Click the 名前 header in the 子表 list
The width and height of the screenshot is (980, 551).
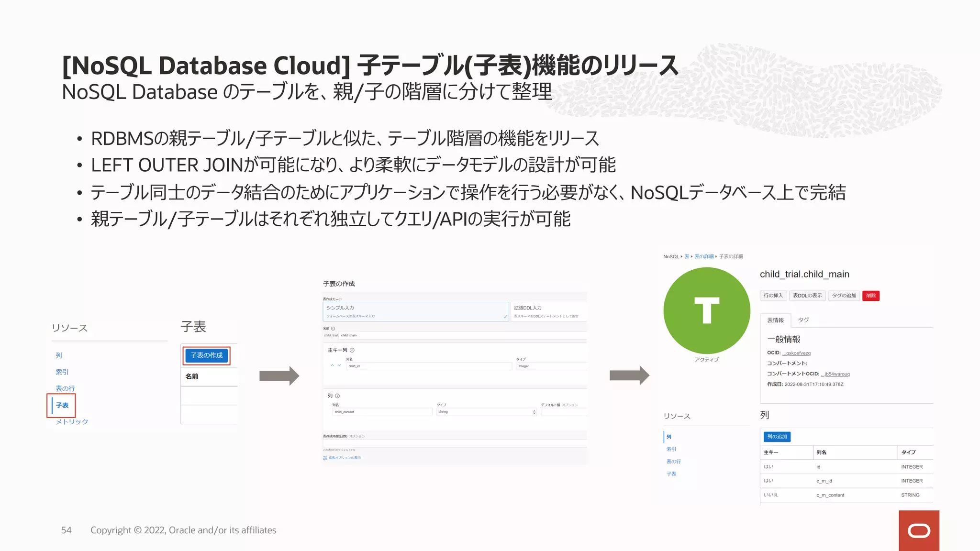coord(192,376)
